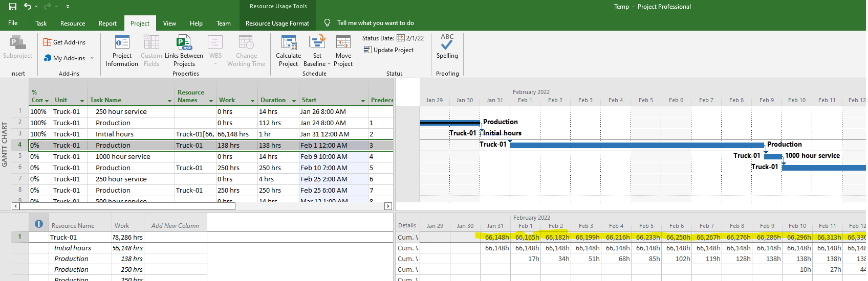Run the Spelling check
The image size is (868, 281).
click(447, 46)
